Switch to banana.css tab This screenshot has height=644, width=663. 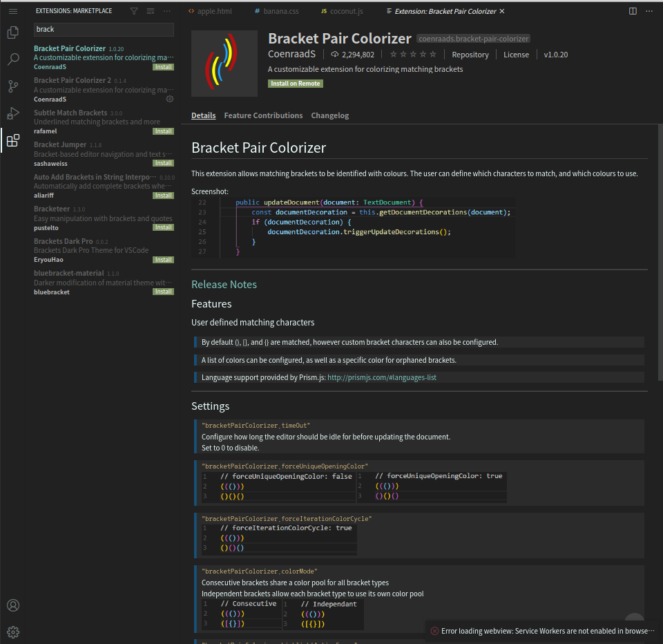tap(276, 11)
